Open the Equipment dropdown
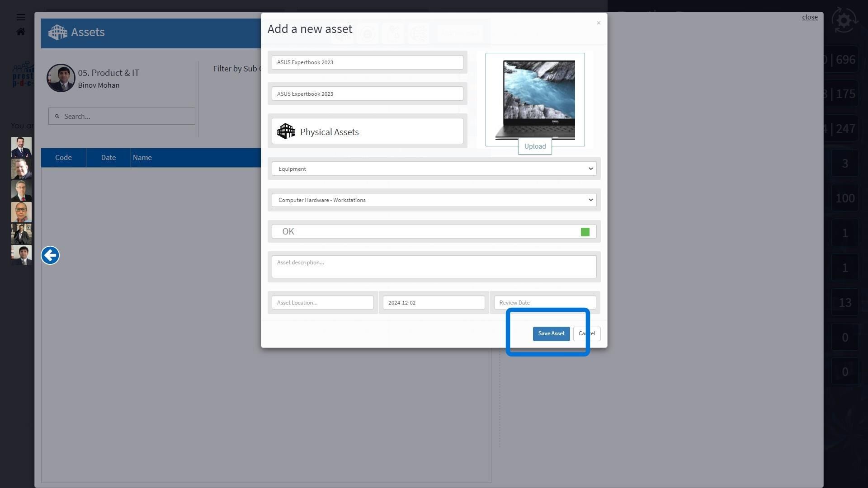Screen dimensions: 868x488 pyautogui.click(x=434, y=169)
